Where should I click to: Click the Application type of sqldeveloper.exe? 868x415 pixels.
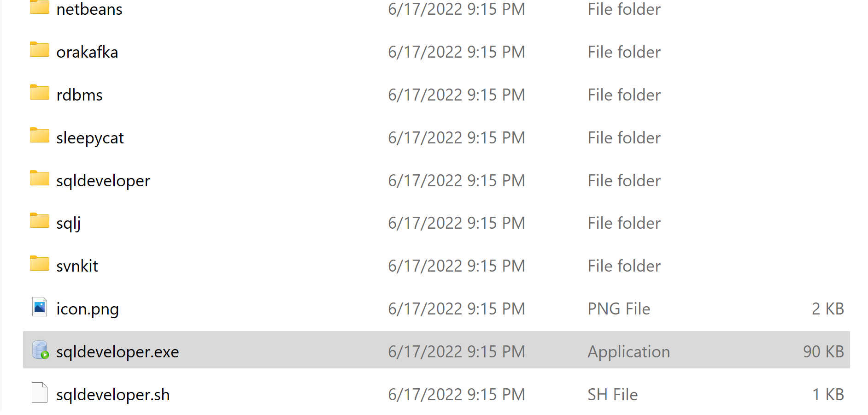click(629, 352)
